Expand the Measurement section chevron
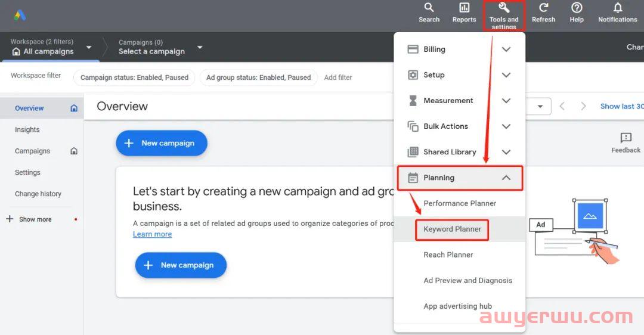The image size is (644, 335). pos(506,101)
